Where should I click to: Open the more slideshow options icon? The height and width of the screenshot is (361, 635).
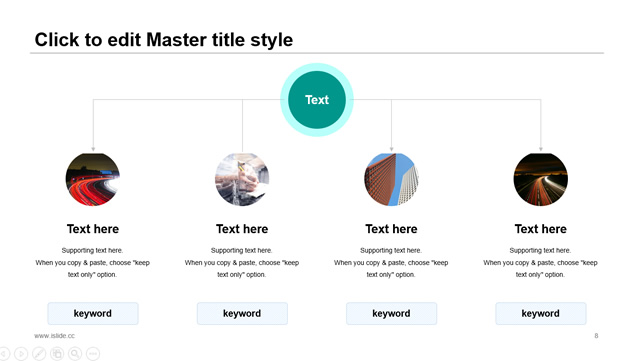tap(93, 353)
